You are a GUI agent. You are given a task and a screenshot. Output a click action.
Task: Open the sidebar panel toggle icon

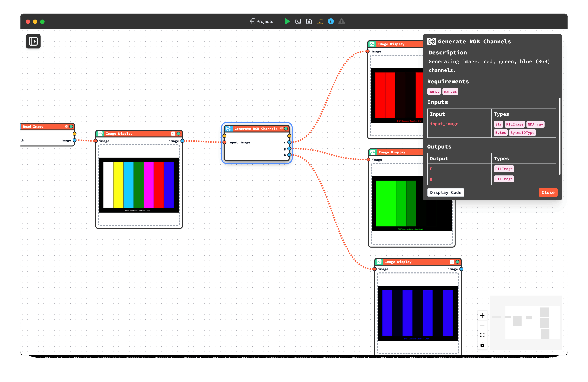pyautogui.click(x=33, y=41)
